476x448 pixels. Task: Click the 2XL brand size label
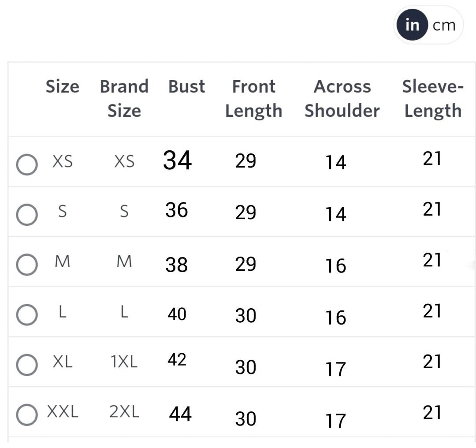tap(124, 412)
